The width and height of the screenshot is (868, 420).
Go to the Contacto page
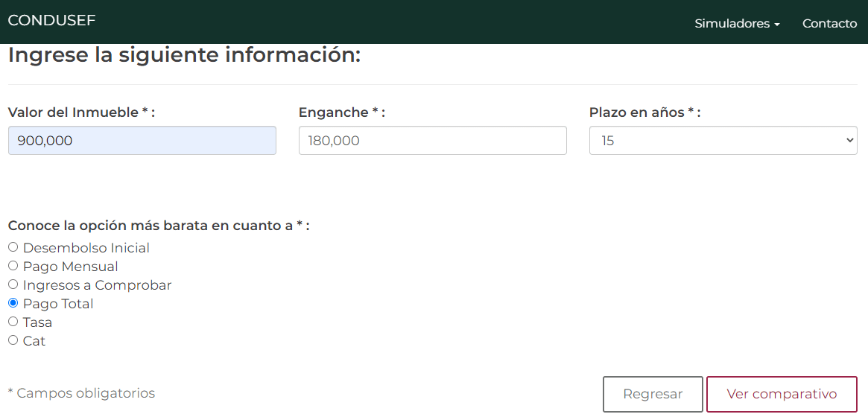[x=829, y=24]
